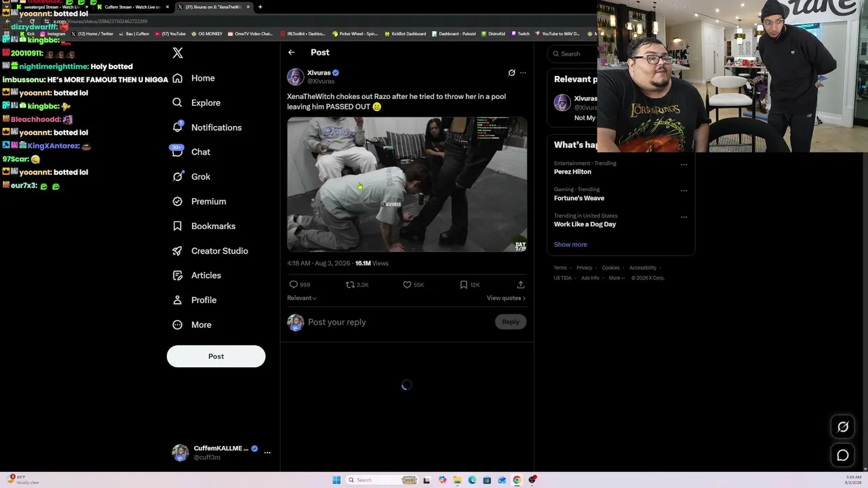Open Grok from the sidebar
The height and width of the screenshot is (488, 868).
point(191,177)
